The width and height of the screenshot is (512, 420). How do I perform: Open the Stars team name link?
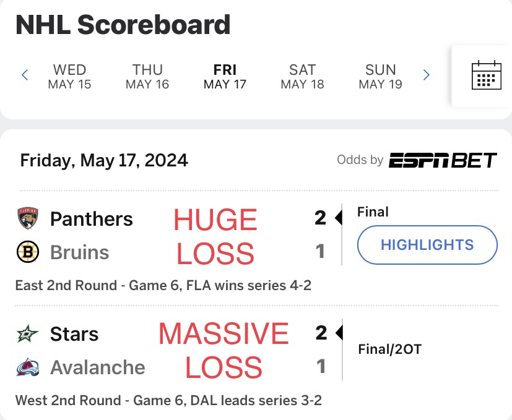(x=74, y=334)
